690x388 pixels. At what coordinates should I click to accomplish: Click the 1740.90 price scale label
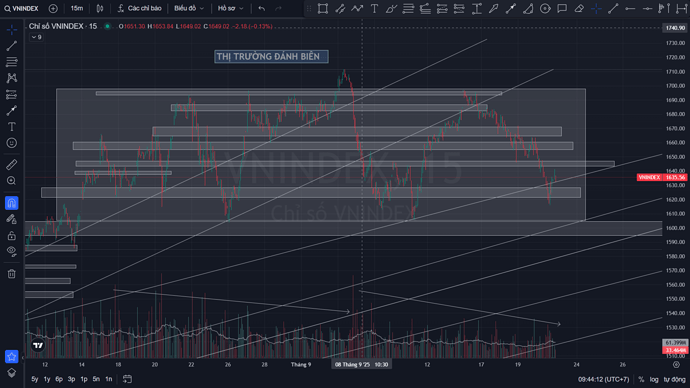point(675,28)
